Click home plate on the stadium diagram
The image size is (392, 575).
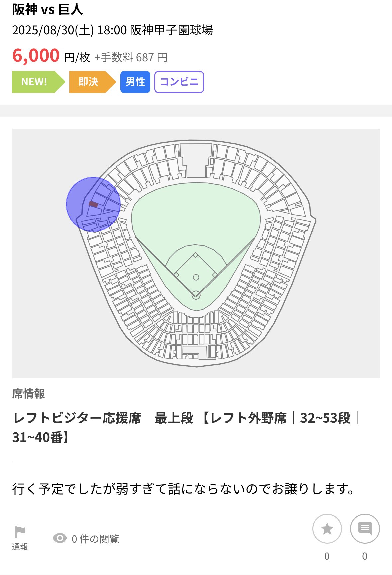[x=196, y=294]
